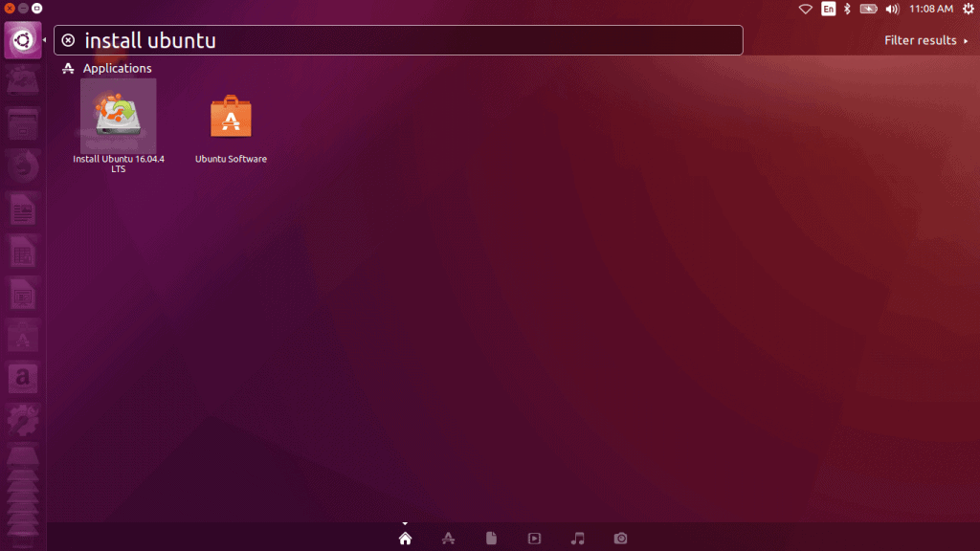The width and height of the screenshot is (980, 551).
Task: Expand the Filter results panel
Action: point(921,40)
